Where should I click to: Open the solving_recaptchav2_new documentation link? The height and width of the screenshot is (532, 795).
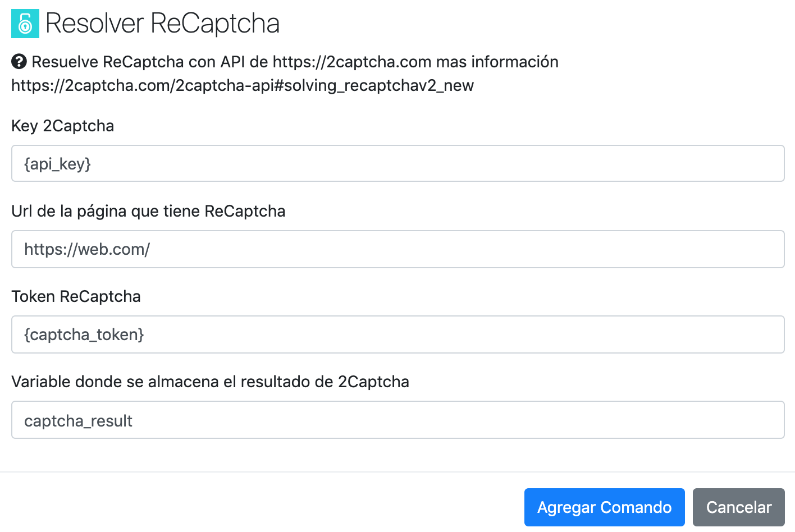click(241, 85)
